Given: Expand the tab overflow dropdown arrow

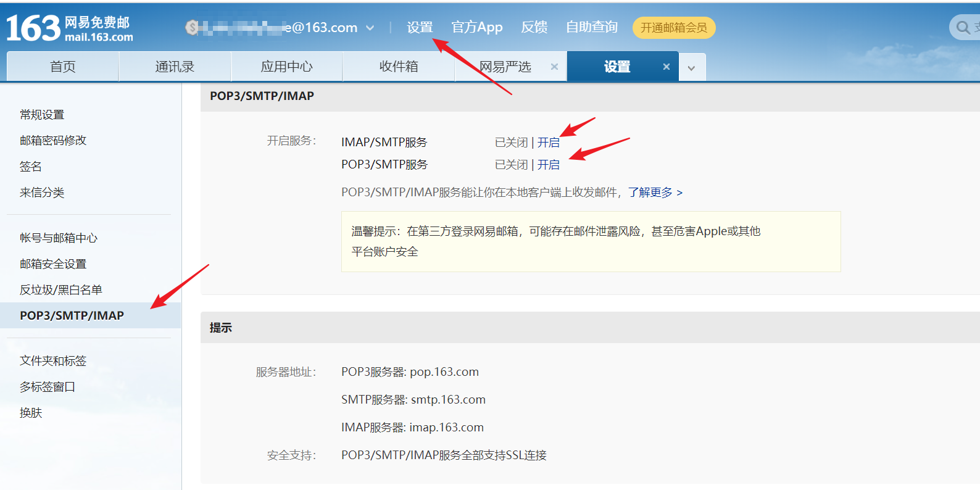Looking at the screenshot, I should point(692,67).
